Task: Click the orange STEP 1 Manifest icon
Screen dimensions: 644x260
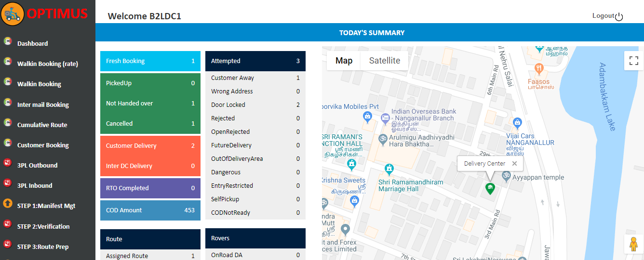Action: [x=8, y=203]
